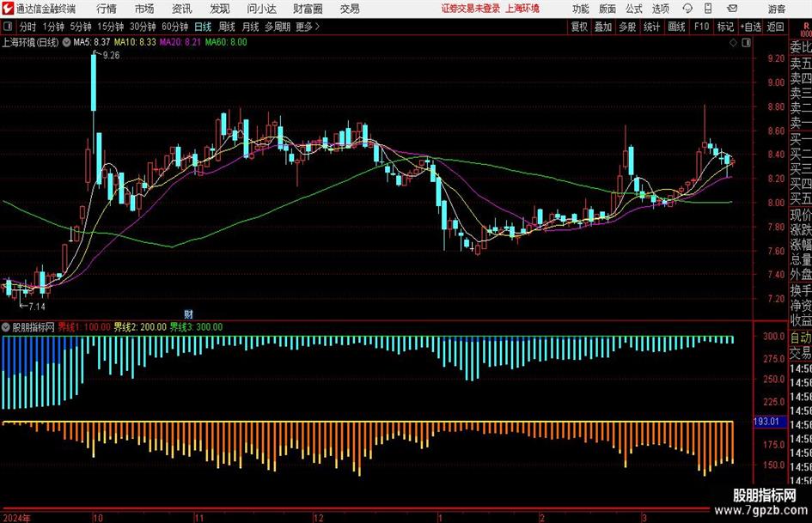Click the 界线3: 300.00 label

click(x=196, y=327)
